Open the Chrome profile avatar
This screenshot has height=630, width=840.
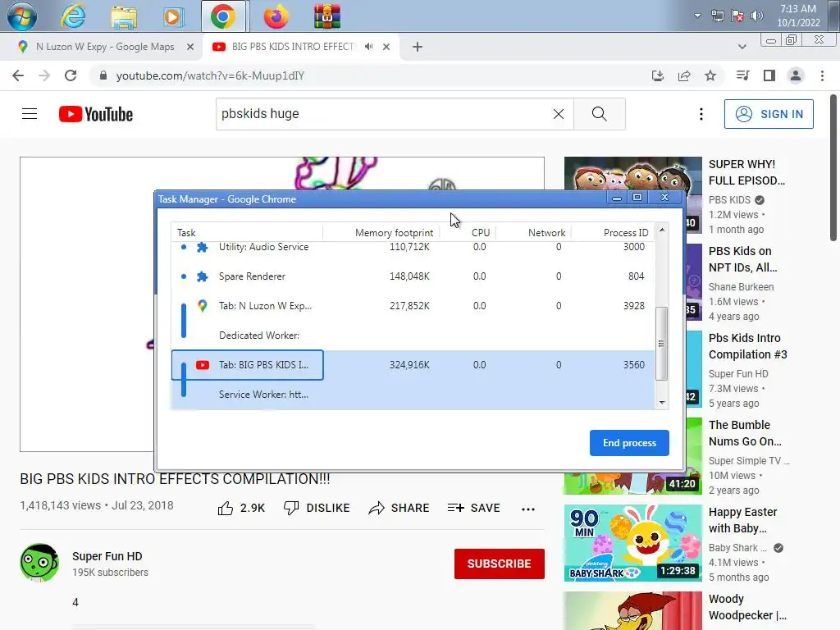(796, 75)
